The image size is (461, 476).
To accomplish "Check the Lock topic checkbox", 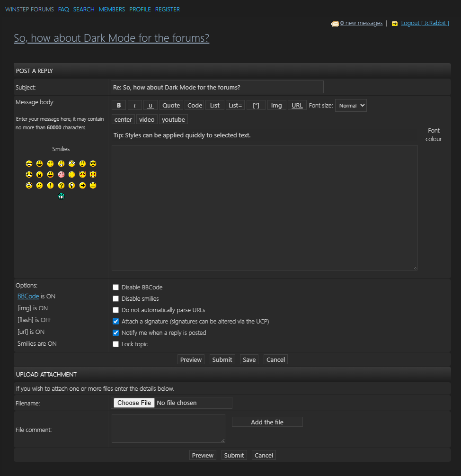I will (x=115, y=344).
